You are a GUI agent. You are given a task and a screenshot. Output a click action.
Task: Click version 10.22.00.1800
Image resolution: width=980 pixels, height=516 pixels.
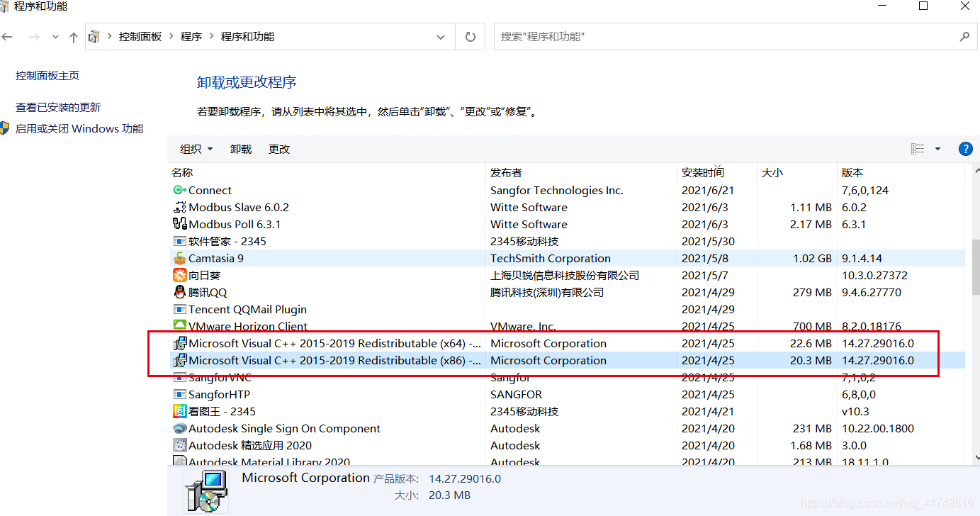pyautogui.click(x=878, y=428)
